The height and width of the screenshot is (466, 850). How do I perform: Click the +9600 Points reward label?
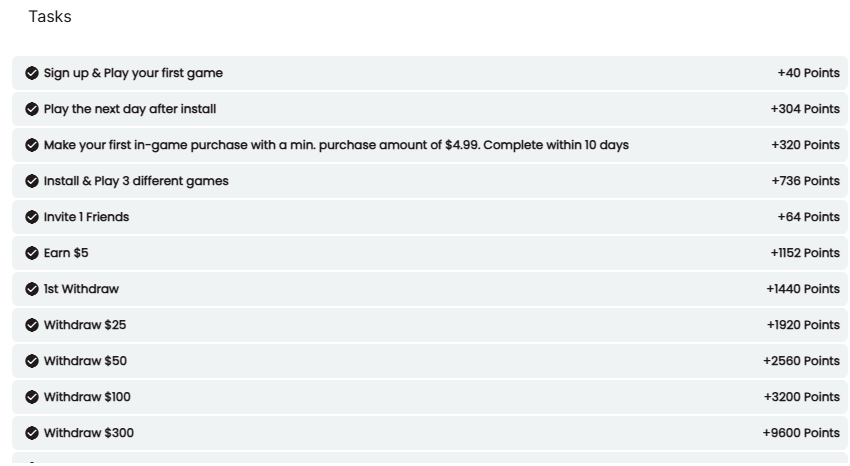click(801, 433)
